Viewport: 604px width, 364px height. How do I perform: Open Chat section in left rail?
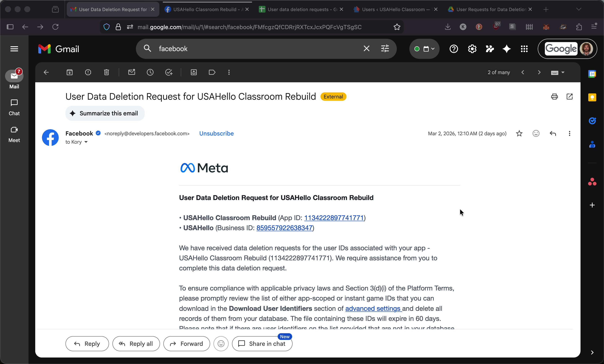tap(14, 107)
